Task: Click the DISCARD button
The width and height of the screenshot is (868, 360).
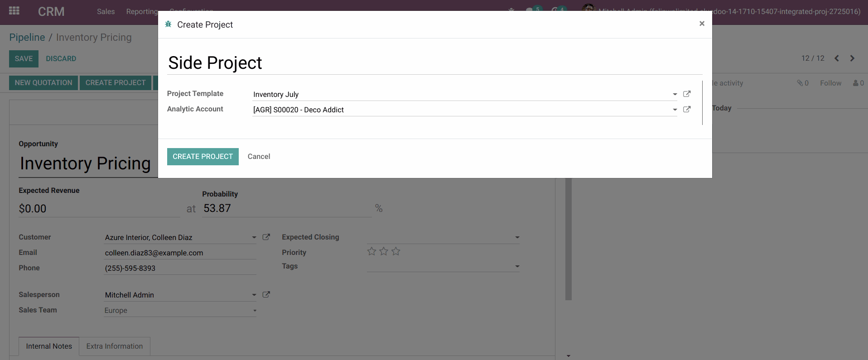Action: click(x=61, y=59)
